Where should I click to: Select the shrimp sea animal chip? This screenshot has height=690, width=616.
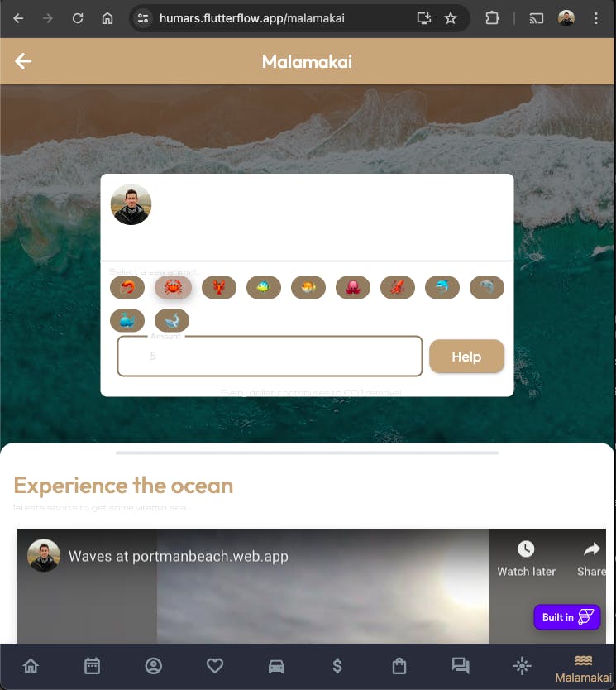tap(127, 288)
